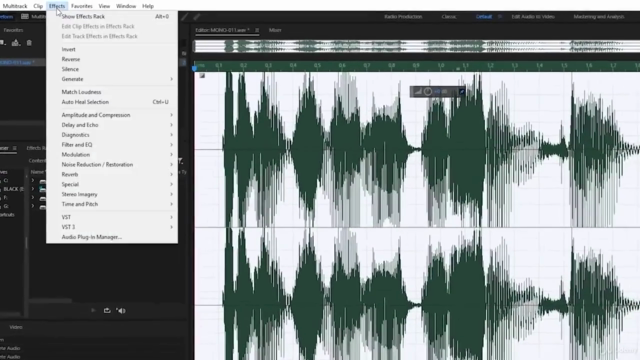
Task: Choose Auto Heal Selection
Action: click(112, 102)
